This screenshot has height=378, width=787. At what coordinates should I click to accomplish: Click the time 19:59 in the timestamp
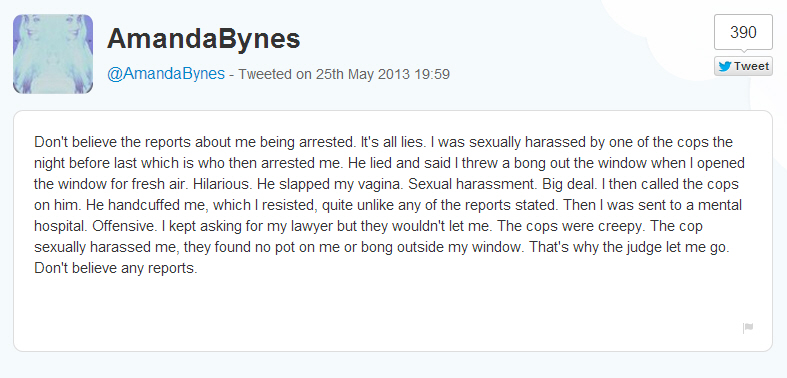(432, 74)
